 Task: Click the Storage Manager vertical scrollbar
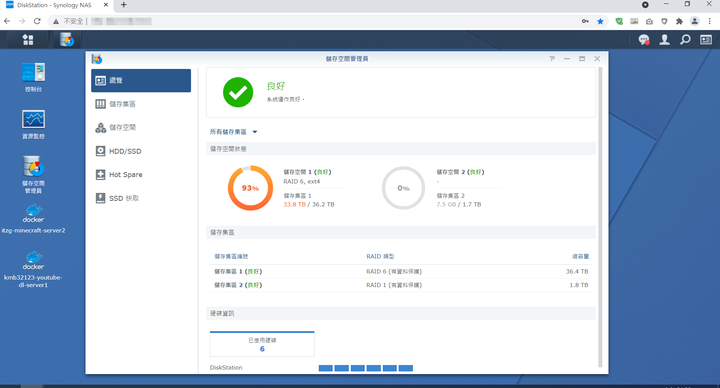pyautogui.click(x=600, y=217)
